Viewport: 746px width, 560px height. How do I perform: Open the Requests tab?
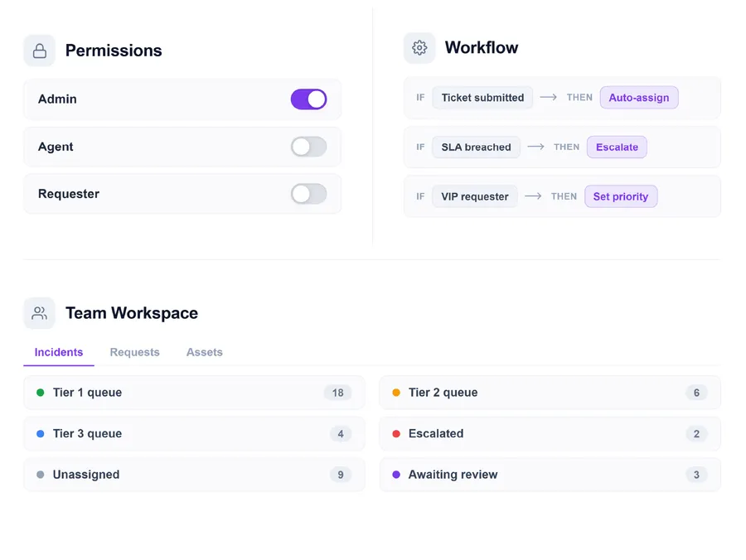[x=134, y=352]
